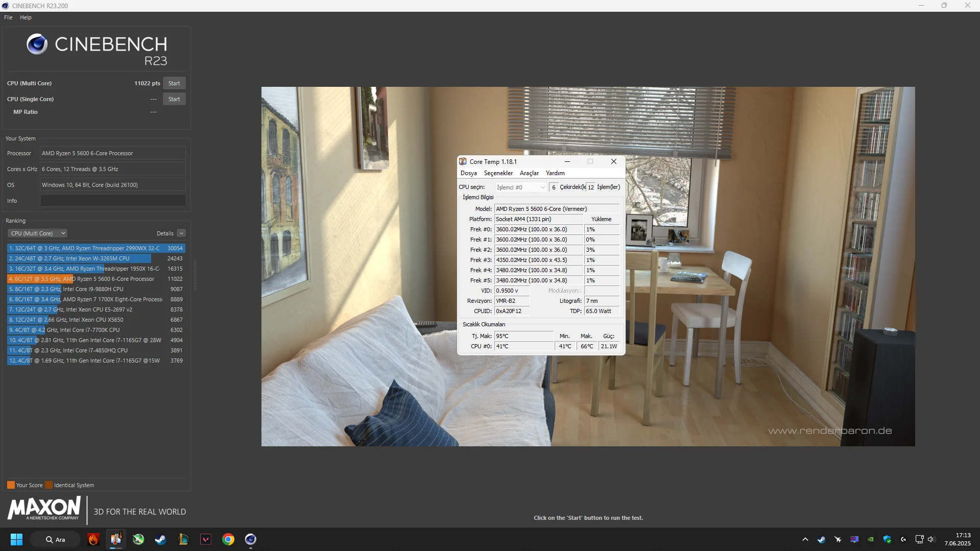The width and height of the screenshot is (980, 551).
Task: Start the CPU Multi Core test
Action: coord(174,83)
